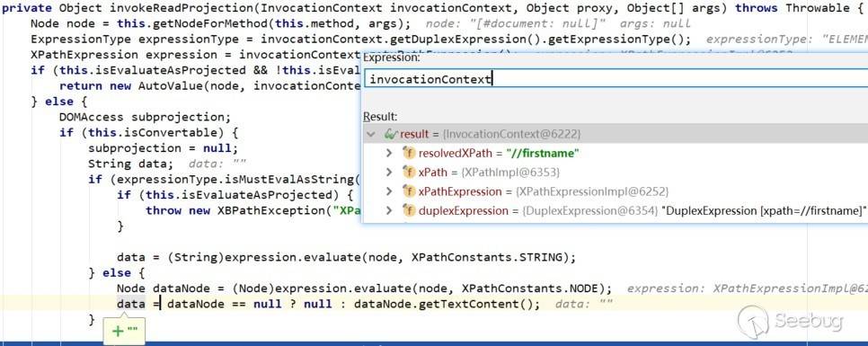The height and width of the screenshot is (346, 868).
Task: Click the field icon beside xPath
Action: click(409, 173)
